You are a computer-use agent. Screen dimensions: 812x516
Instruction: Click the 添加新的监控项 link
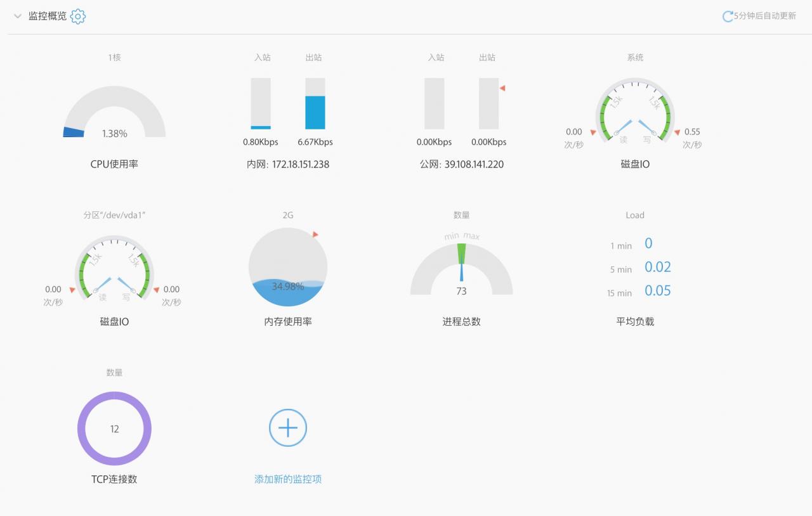pos(288,479)
